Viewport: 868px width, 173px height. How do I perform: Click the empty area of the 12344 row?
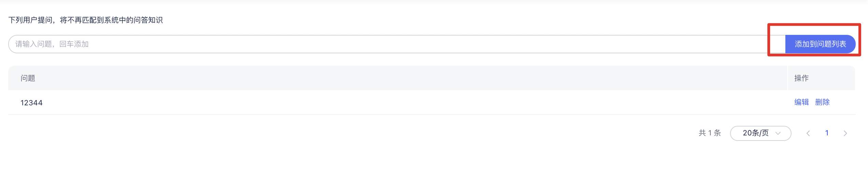click(x=410, y=103)
